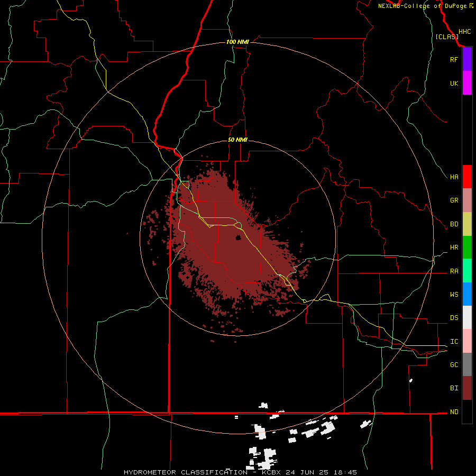Click the 'BD' legend label
The image size is (476, 476).
click(454, 224)
